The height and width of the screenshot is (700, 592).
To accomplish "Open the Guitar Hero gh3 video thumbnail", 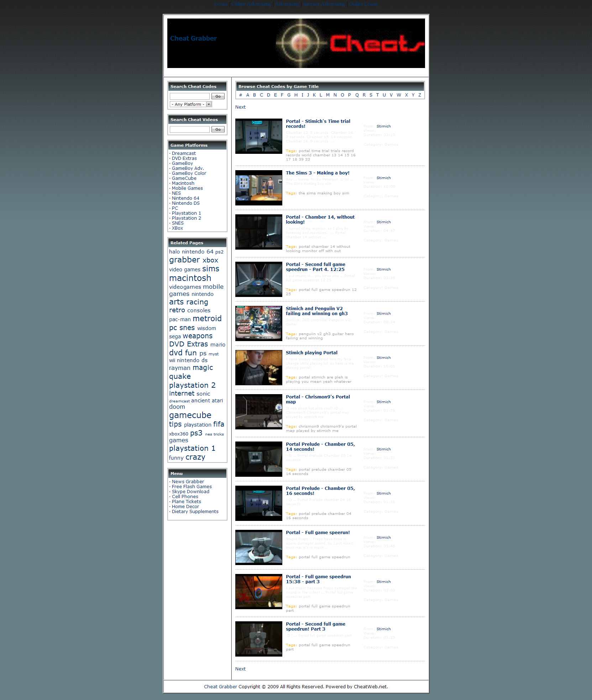I will (258, 323).
